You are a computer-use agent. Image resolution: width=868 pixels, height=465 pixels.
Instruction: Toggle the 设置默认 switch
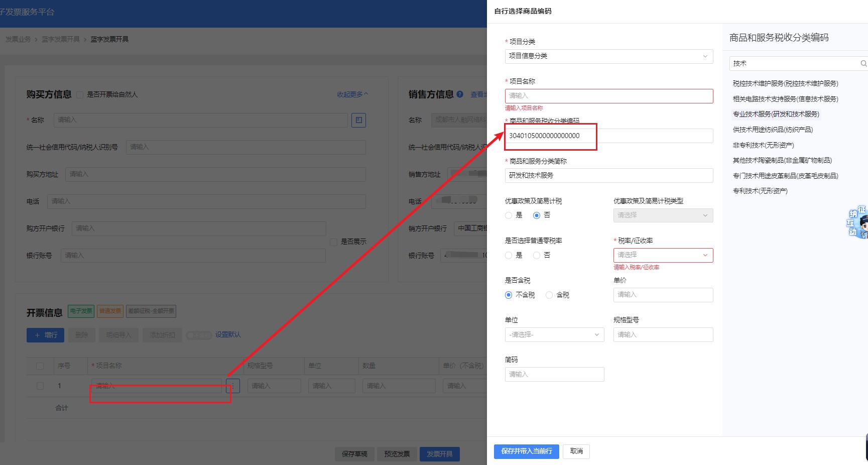198,335
